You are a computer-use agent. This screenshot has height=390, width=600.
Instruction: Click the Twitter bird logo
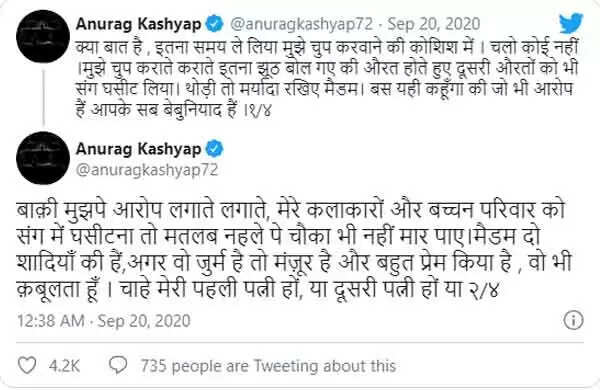tap(571, 23)
